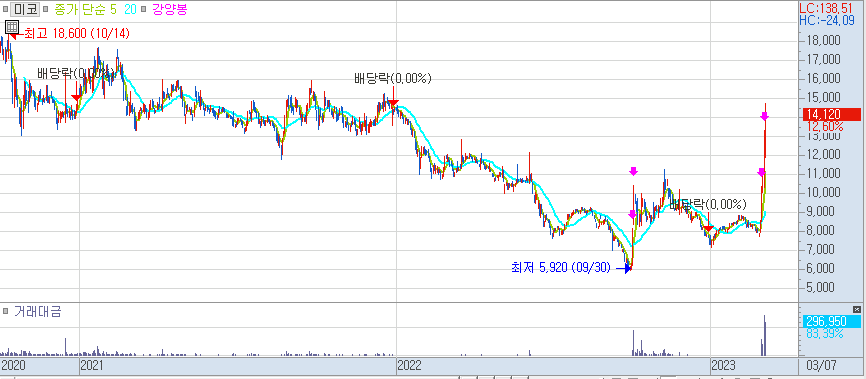Click the 18,000 price axis label
866x379 pixels.
pyautogui.click(x=825, y=40)
